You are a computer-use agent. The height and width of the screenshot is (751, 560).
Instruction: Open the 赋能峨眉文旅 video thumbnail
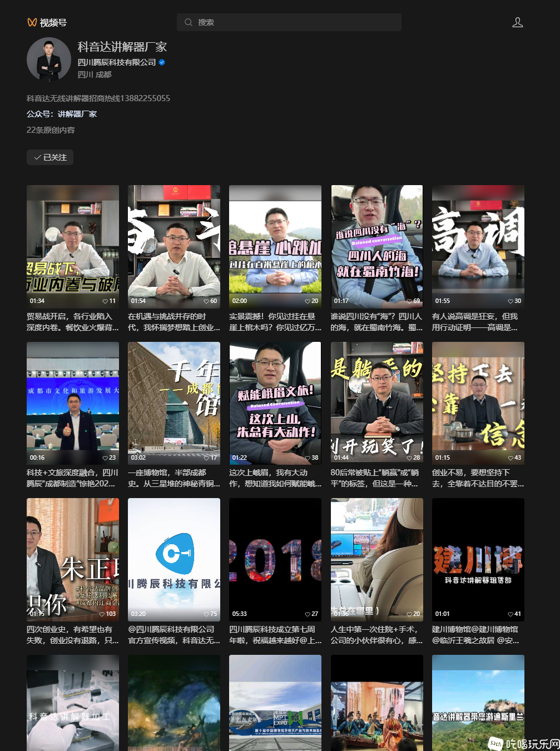tap(275, 403)
